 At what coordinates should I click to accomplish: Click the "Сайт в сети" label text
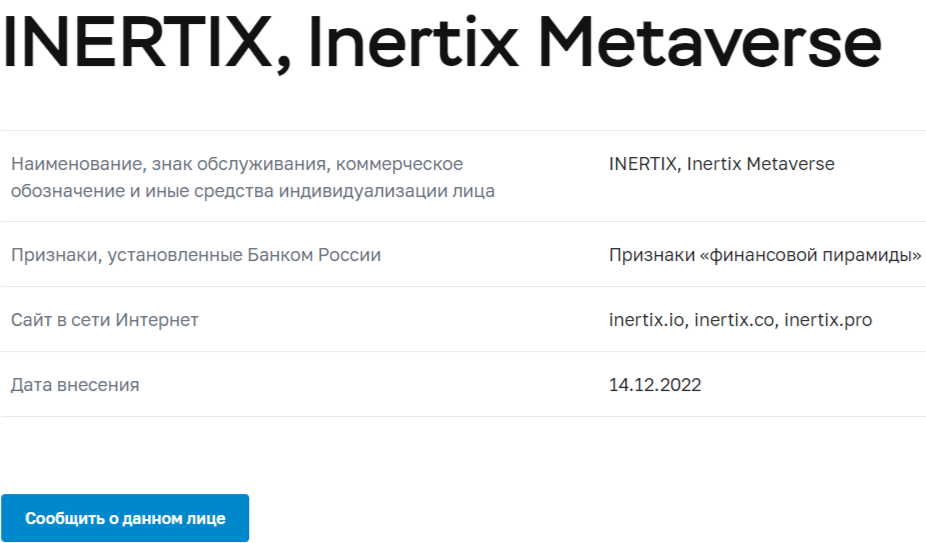(60, 320)
